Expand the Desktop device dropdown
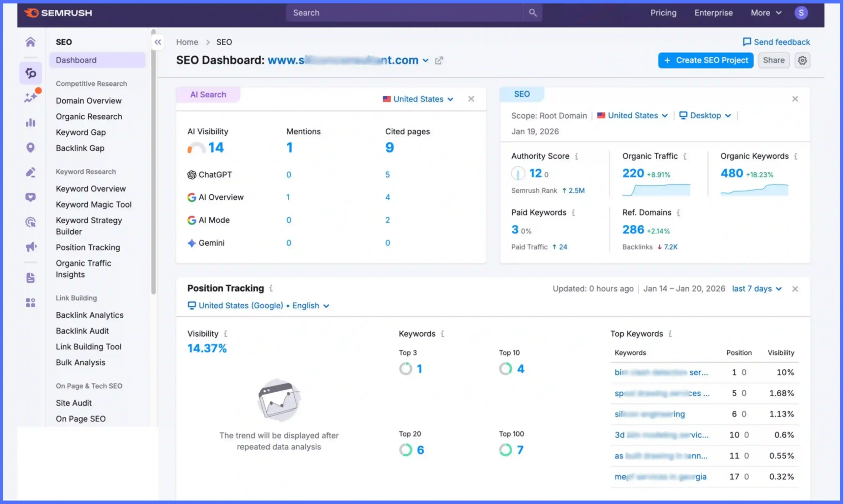The height and width of the screenshot is (504, 844). coord(705,116)
